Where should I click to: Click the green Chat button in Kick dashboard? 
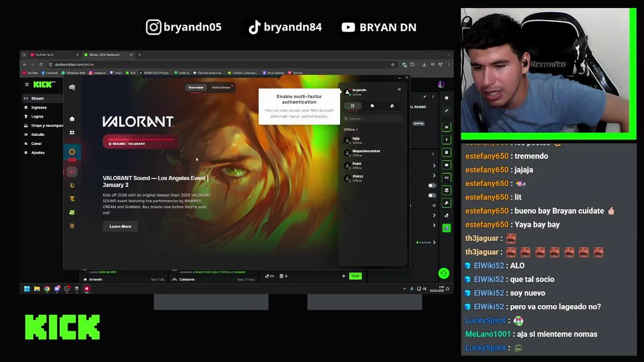pos(355,276)
